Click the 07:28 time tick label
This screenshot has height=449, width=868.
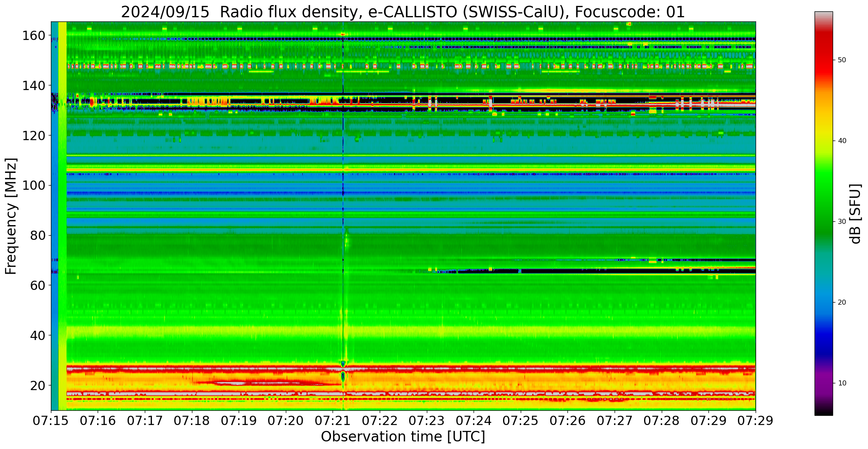pyautogui.click(x=662, y=420)
